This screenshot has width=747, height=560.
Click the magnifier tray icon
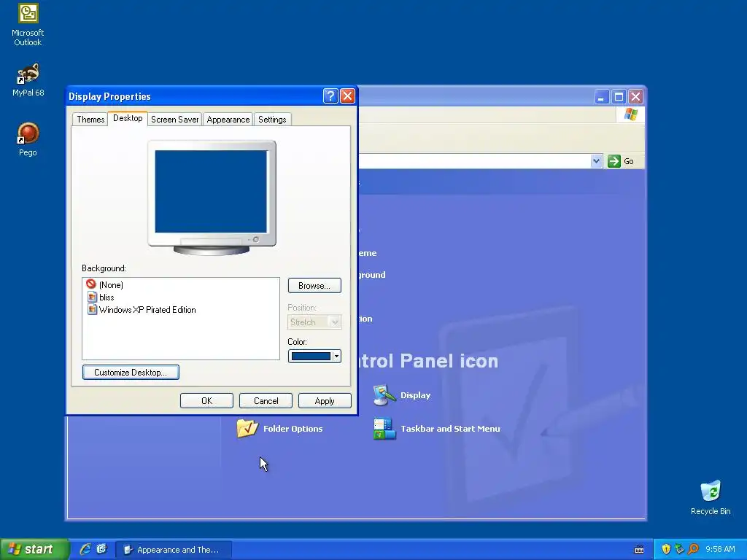[693, 549]
